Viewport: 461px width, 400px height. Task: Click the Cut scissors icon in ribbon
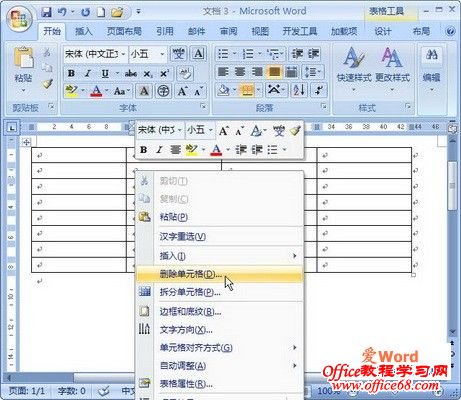pos(47,52)
